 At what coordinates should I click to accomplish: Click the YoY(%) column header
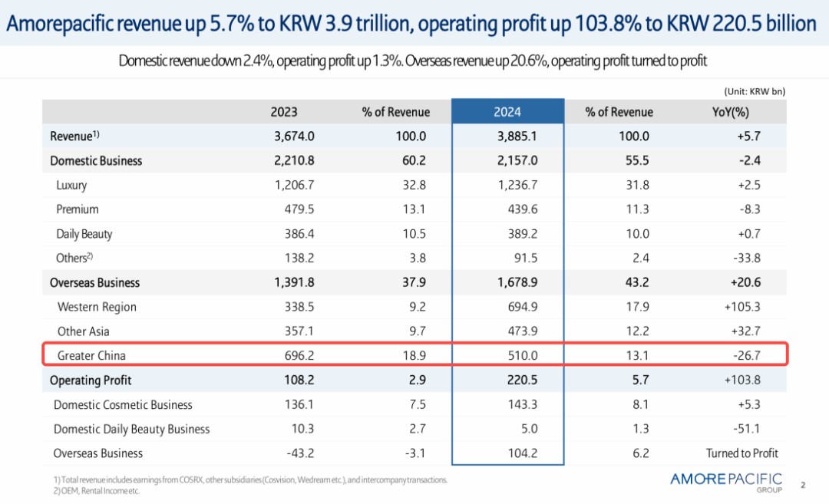730,112
